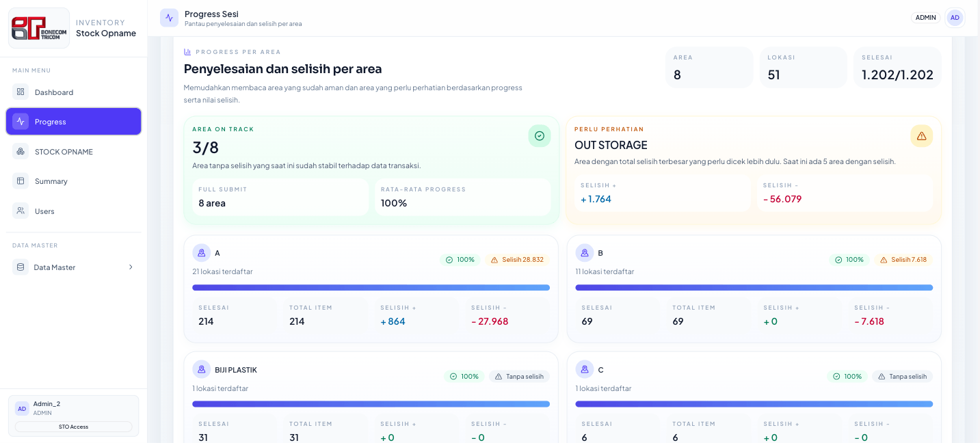Click the OUT STORAGE heading
Viewport: 980px width, 443px height.
611,145
